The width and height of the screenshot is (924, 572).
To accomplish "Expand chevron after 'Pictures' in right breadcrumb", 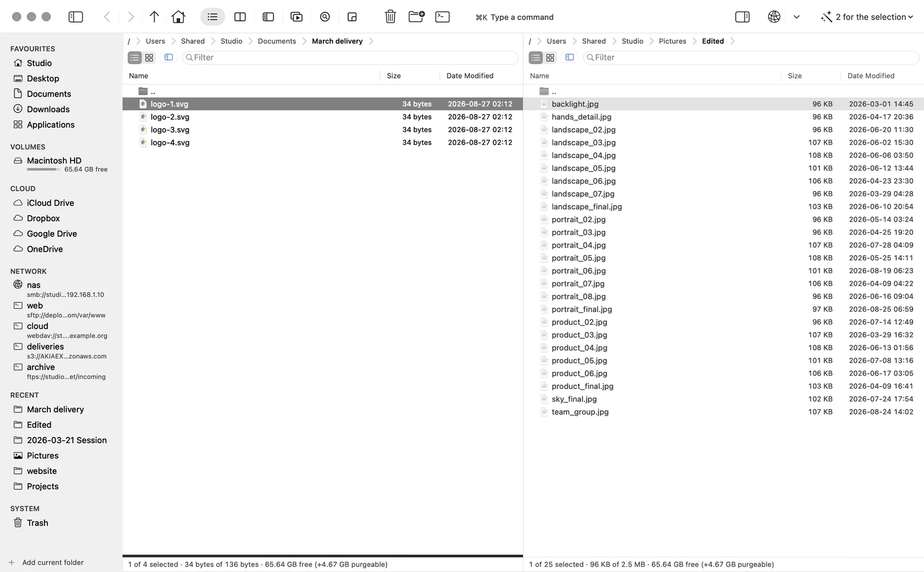I will click(x=695, y=41).
